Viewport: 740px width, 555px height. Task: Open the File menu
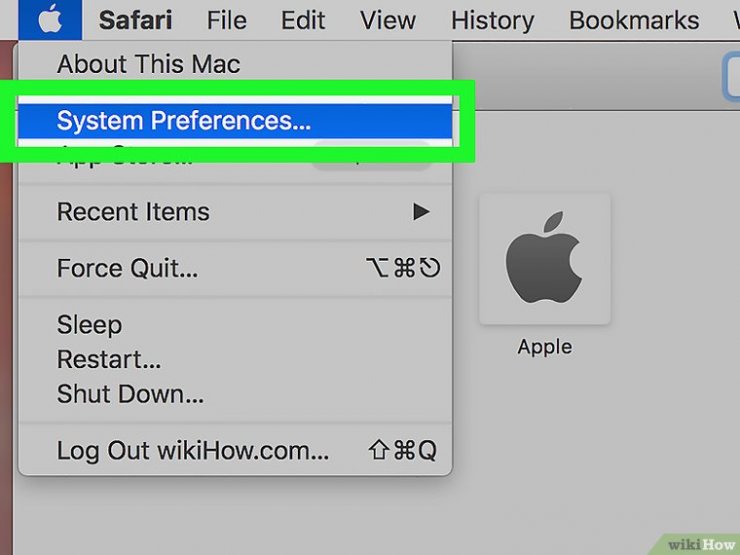(x=227, y=20)
